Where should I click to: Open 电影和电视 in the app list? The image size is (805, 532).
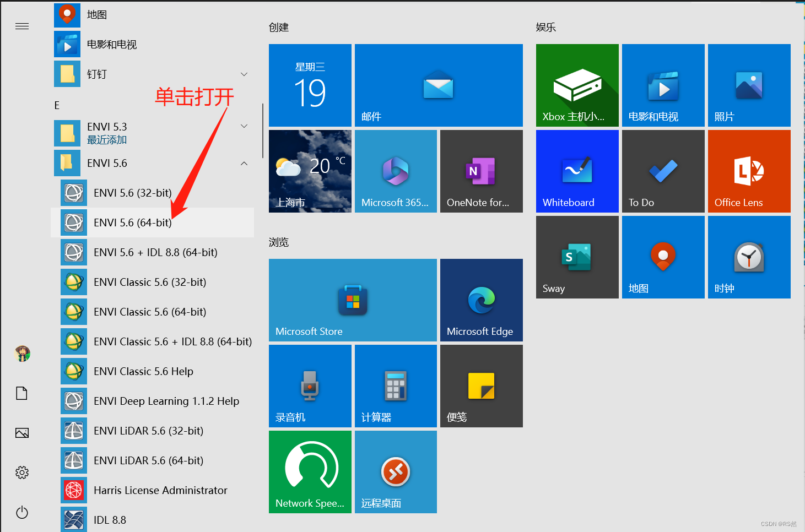click(152, 44)
